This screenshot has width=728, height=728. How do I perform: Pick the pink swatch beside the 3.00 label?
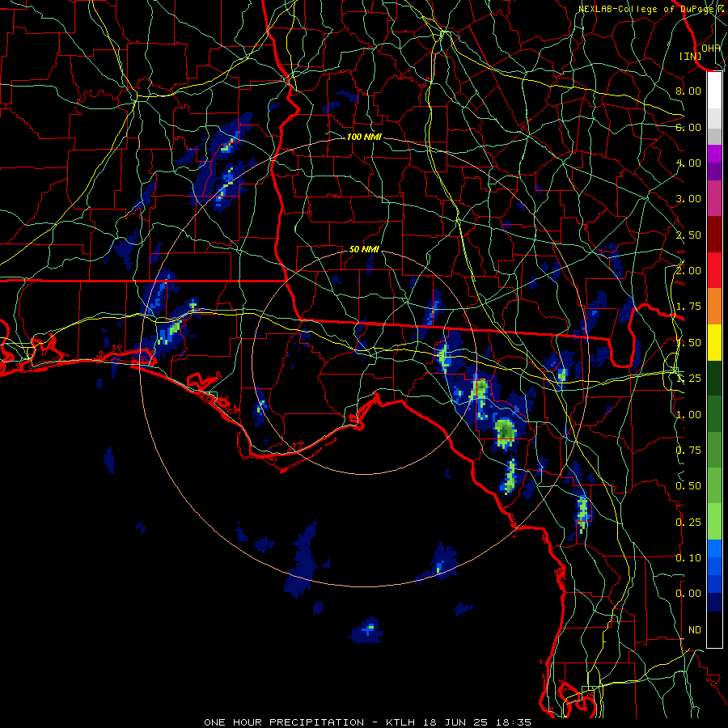(x=714, y=198)
